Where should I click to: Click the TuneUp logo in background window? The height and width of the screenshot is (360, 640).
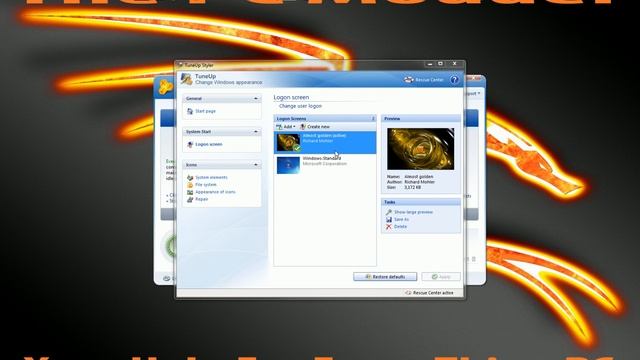pos(165,87)
